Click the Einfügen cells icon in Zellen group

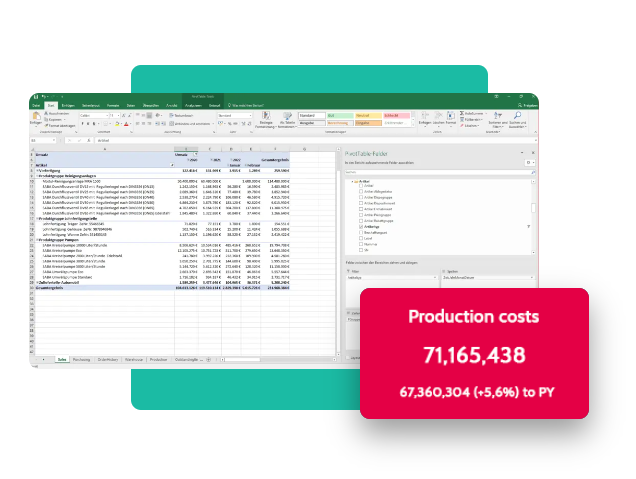425,116
